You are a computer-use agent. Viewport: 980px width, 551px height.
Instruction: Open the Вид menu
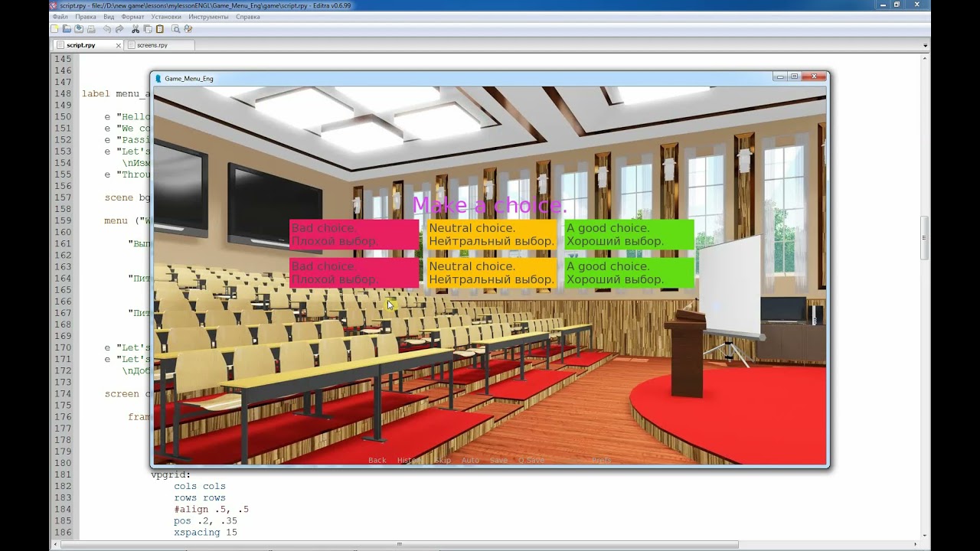click(x=109, y=16)
